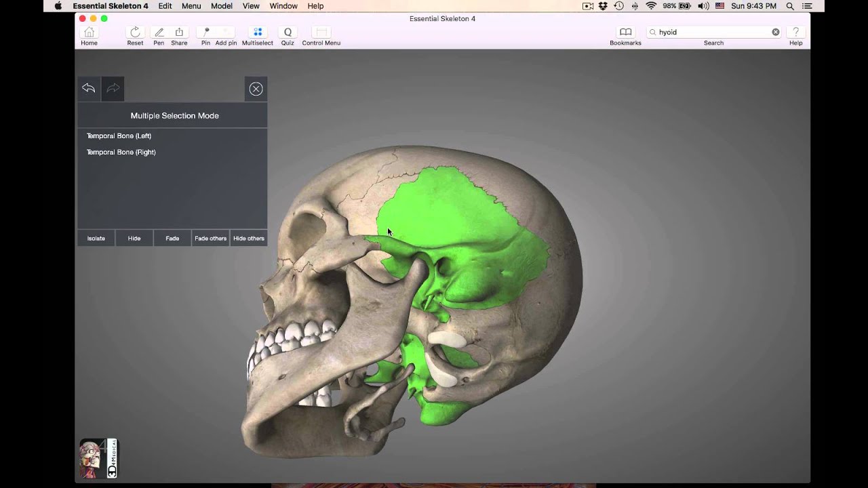868x488 pixels.
Task: Click the Isolate button
Action: [x=96, y=238]
